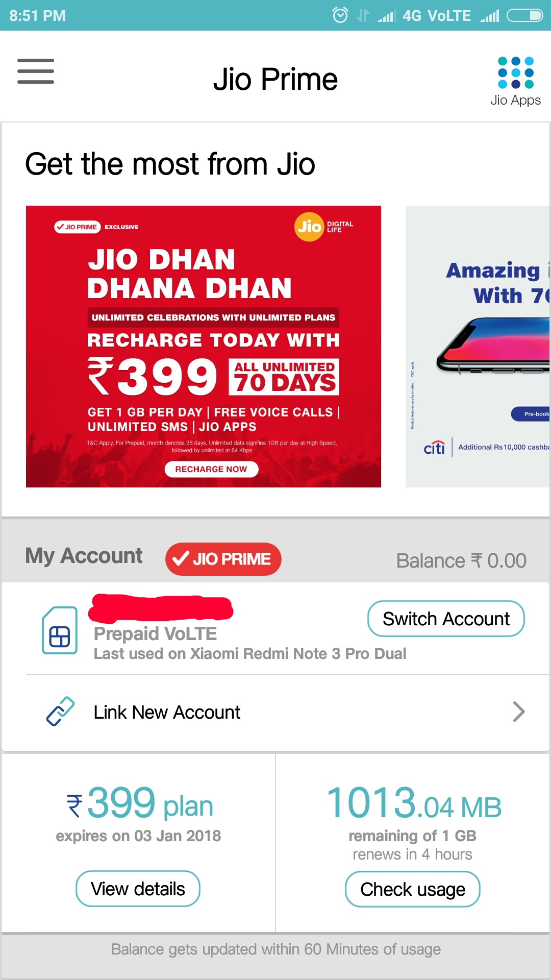The image size is (551, 980).
Task: Tap the battery indicator in status bar
Action: click(524, 16)
